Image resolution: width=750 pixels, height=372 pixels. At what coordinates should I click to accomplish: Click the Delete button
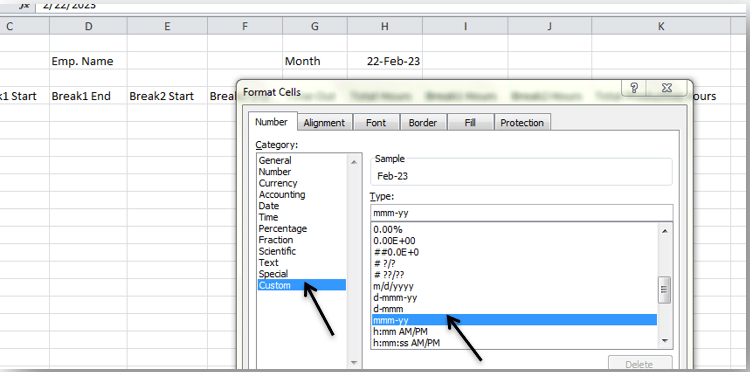640,364
